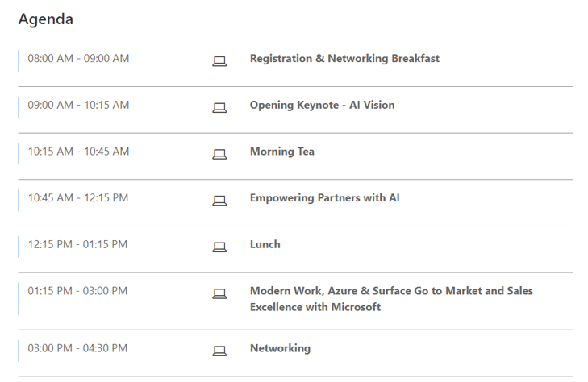Click laptop icon next to Morning Tea
The width and height of the screenshot is (588, 382).
click(219, 154)
